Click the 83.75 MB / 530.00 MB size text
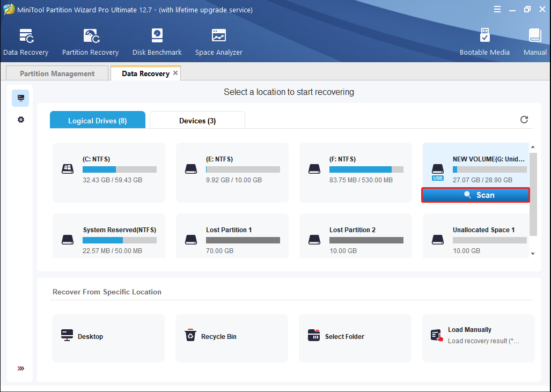Screen dimensions: 551x392 coord(361,180)
